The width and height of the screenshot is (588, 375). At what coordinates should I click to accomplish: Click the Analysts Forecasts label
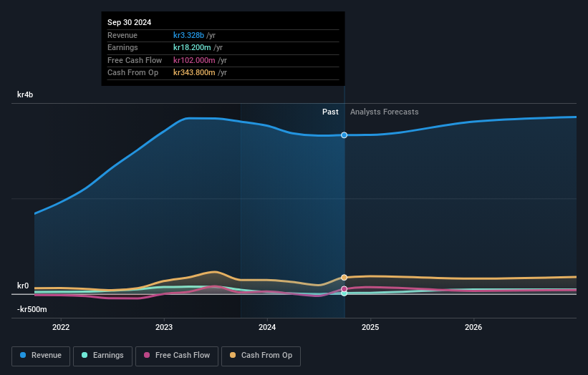click(x=385, y=112)
